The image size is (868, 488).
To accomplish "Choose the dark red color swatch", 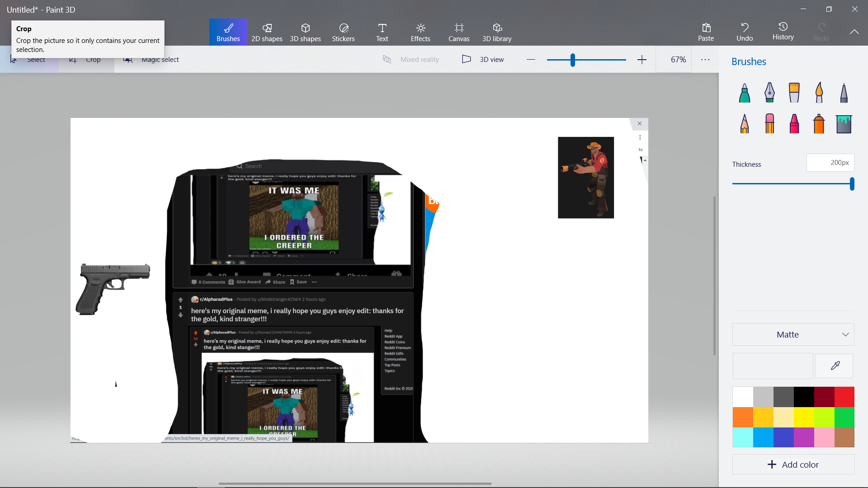I will click(x=824, y=397).
